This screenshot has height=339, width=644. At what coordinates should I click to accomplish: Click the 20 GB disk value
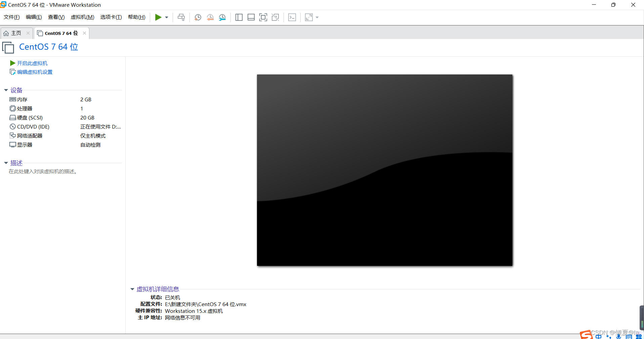[87, 117]
